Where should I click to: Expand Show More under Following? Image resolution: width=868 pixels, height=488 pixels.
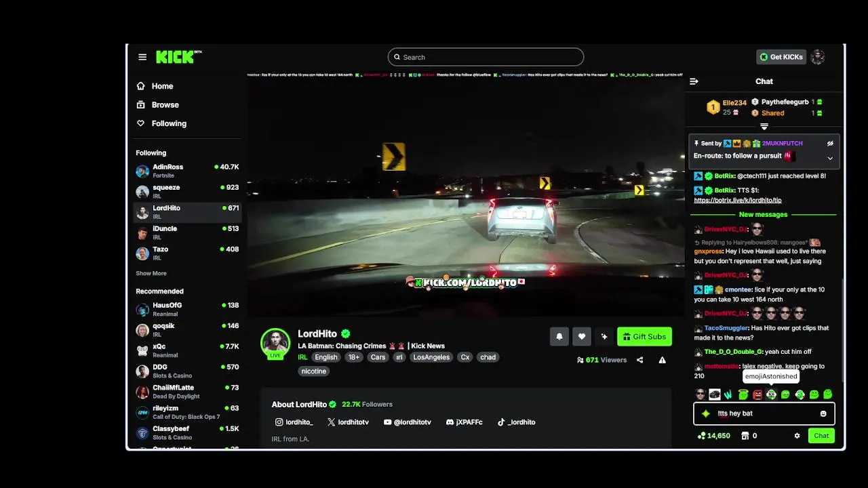(151, 273)
